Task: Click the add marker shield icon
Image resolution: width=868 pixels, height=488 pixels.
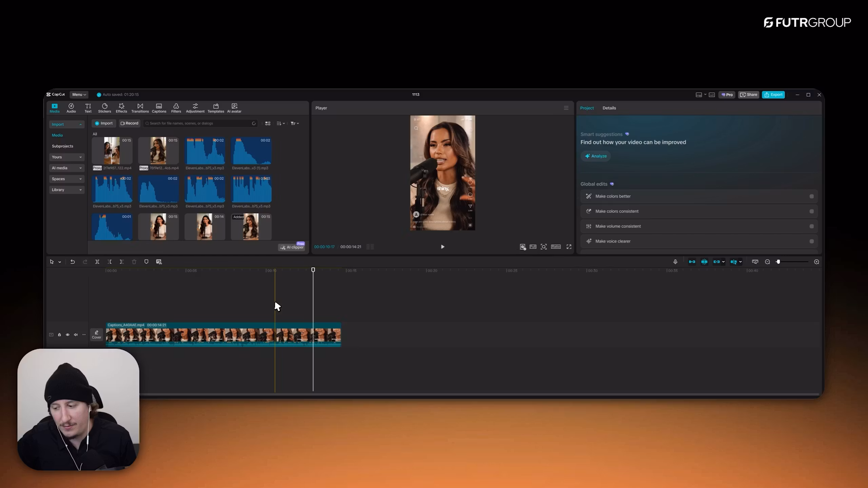Action: coord(146,262)
